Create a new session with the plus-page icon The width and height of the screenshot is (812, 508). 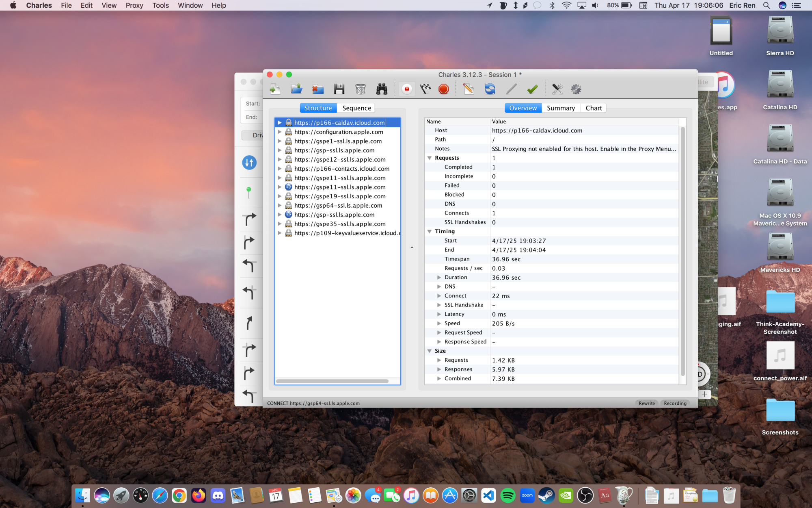click(275, 89)
